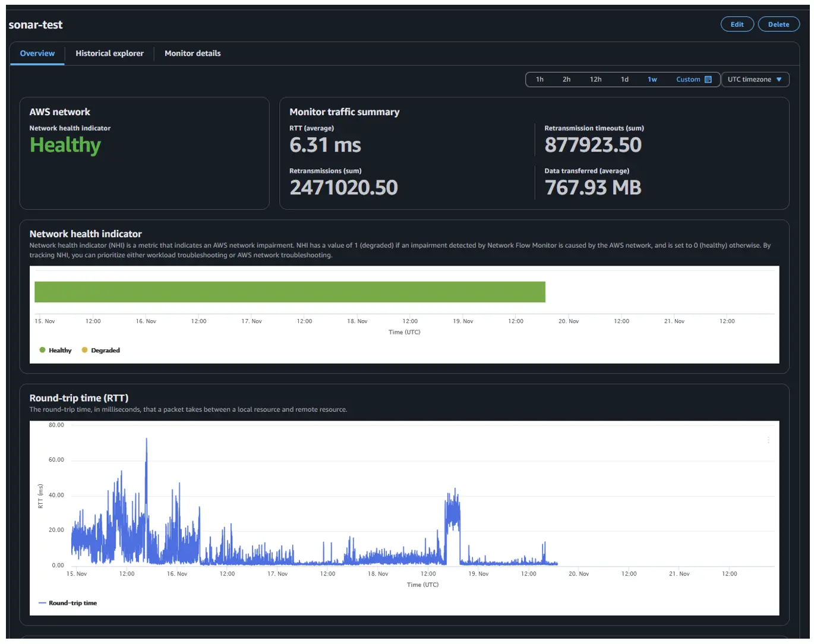Open the Custom range calendar icon

(x=708, y=80)
